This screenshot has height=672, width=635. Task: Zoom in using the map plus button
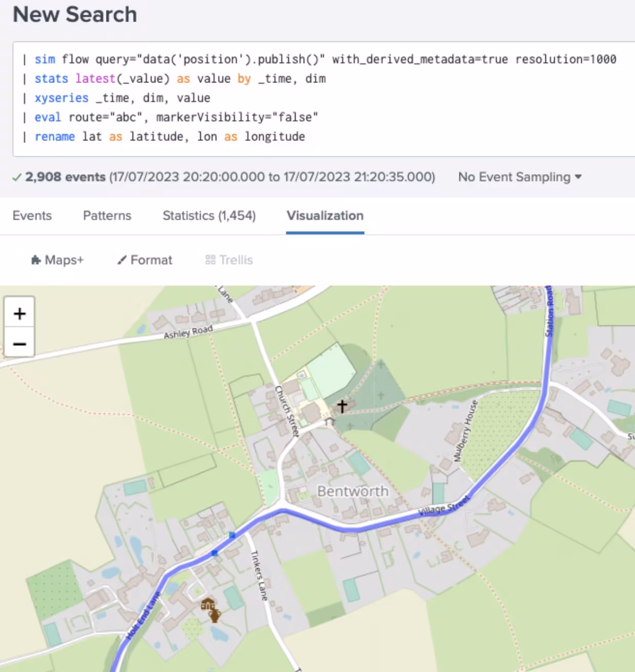point(19,313)
